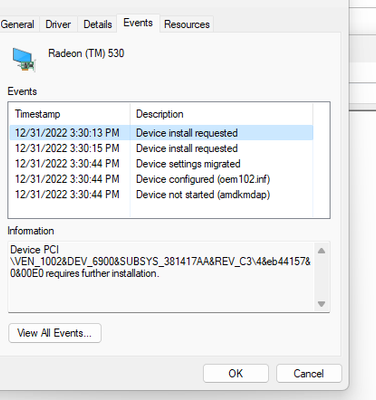Click the Radeon display adapter device icon
376x400 pixels.
coord(24,59)
